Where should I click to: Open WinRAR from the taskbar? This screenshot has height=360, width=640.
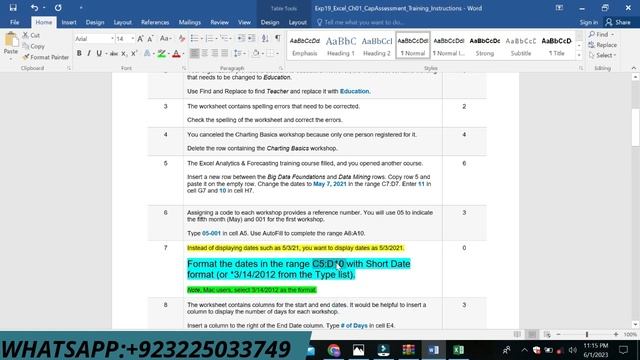coord(409,350)
